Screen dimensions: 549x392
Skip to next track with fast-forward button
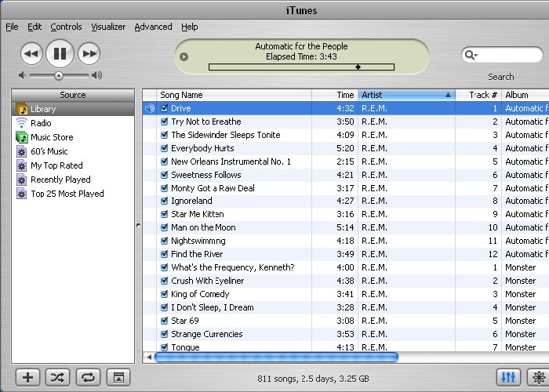pyautogui.click(x=89, y=54)
